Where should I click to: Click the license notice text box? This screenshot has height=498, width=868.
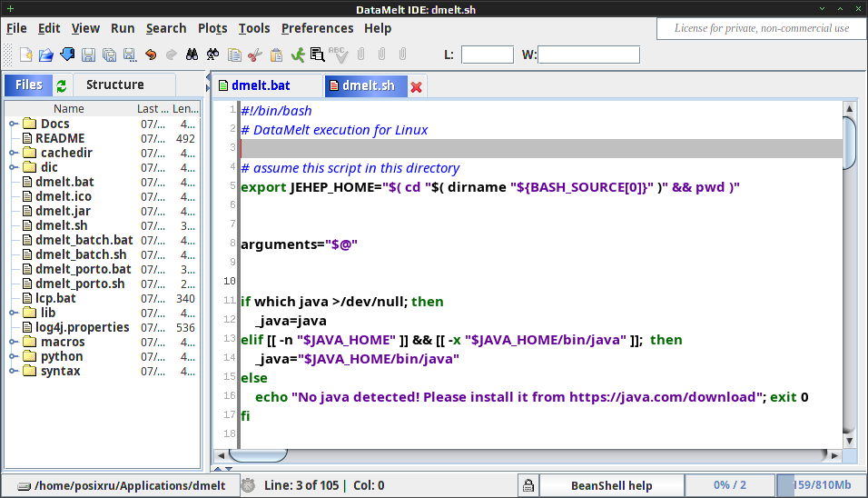(x=761, y=28)
